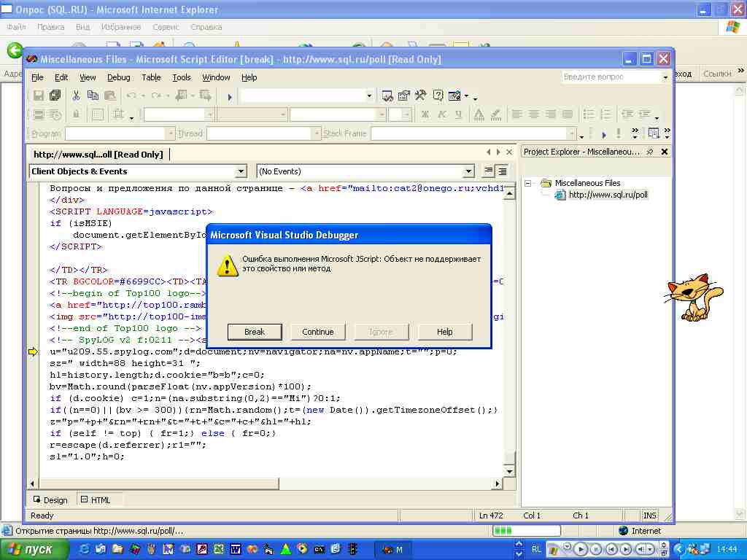
Task: Switch to the HTML view tab
Action: 96,500
